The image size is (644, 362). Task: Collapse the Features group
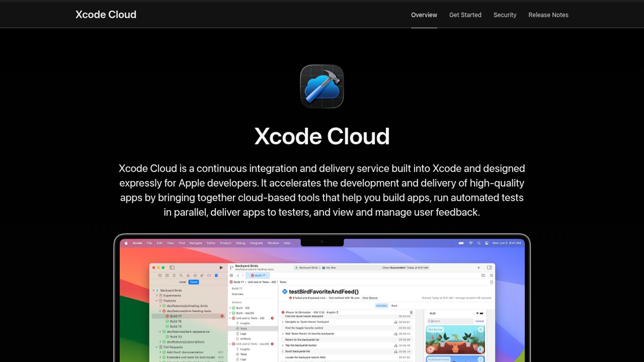(x=157, y=301)
